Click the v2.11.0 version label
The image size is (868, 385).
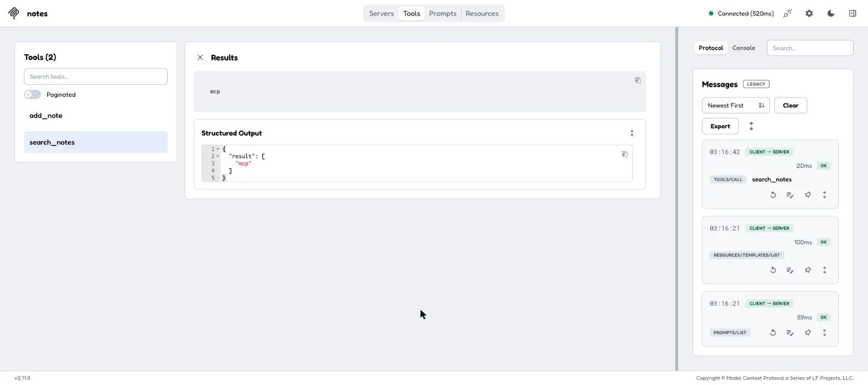tap(22, 378)
